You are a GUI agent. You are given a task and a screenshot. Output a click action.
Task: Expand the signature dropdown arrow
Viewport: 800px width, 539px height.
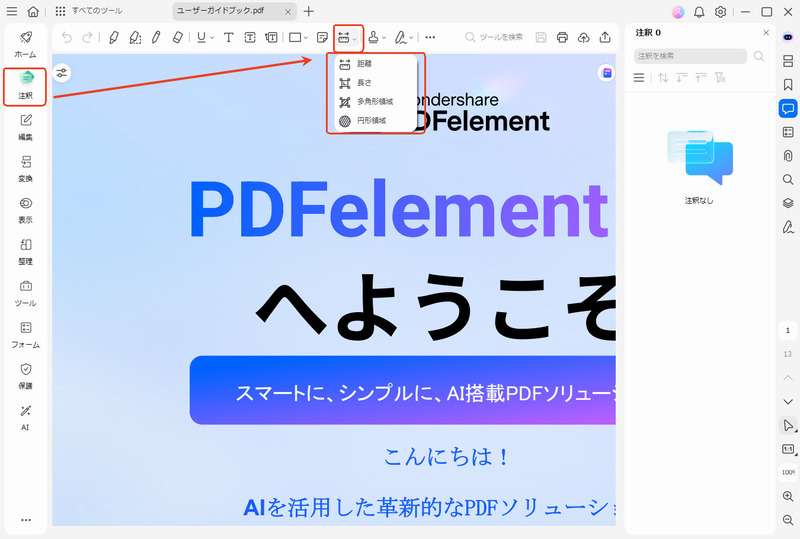411,38
